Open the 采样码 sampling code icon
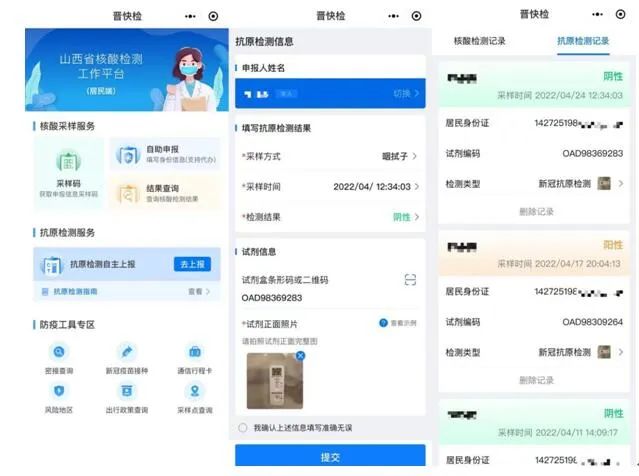The height and width of the screenshot is (476, 639). pyautogui.click(x=68, y=161)
